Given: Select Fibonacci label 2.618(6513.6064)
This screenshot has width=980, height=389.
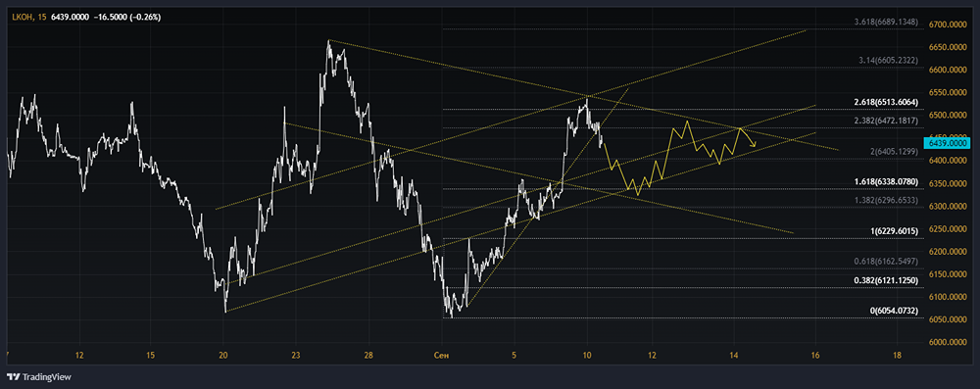Looking at the screenshot, I should click(x=886, y=102).
